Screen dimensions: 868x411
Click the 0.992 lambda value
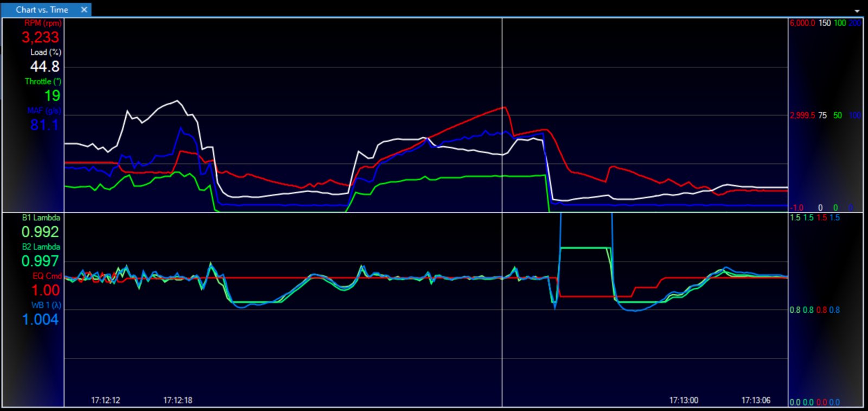point(40,232)
